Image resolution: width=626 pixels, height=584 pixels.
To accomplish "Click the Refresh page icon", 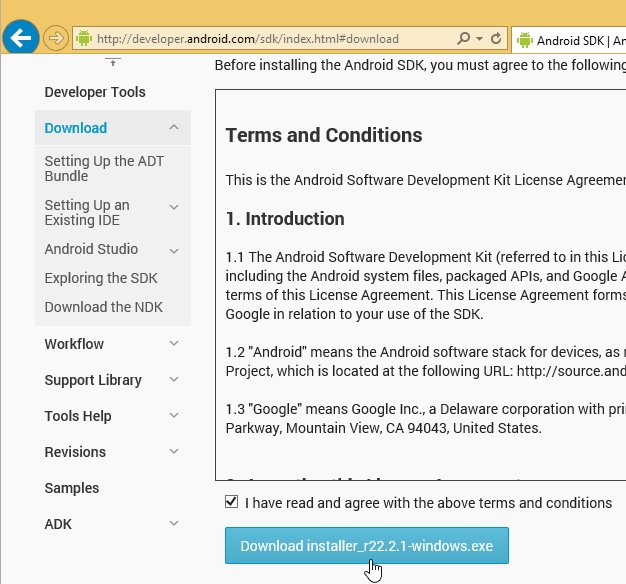I will pos(496,38).
